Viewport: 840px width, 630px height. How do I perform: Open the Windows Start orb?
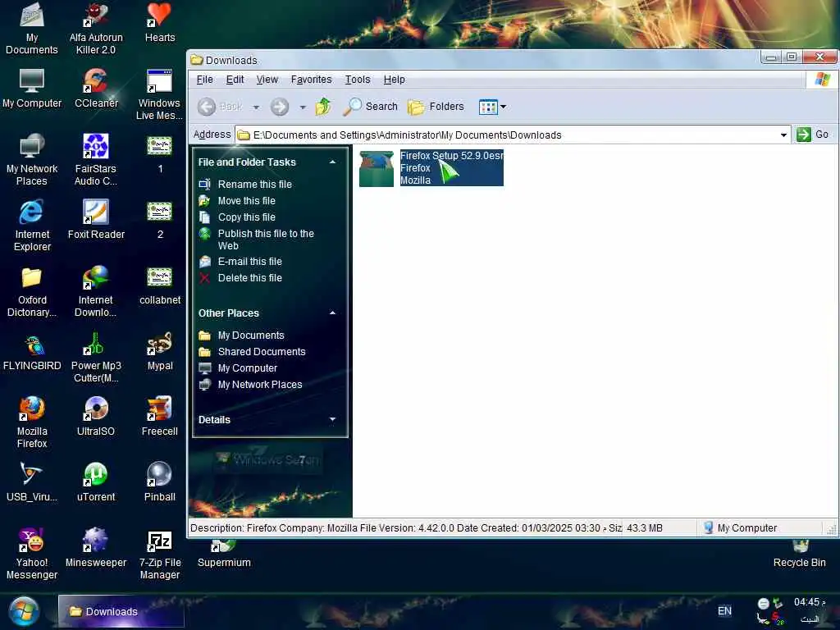[x=23, y=611]
